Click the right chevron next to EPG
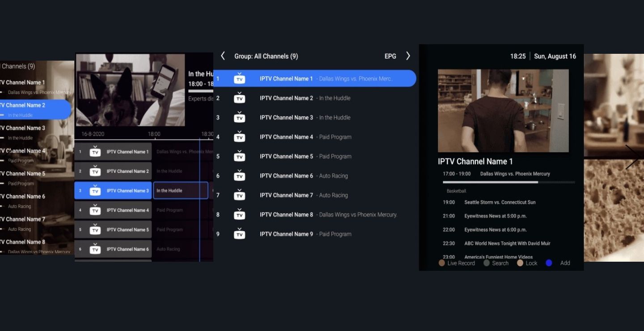The height and width of the screenshot is (331, 644). tap(408, 56)
